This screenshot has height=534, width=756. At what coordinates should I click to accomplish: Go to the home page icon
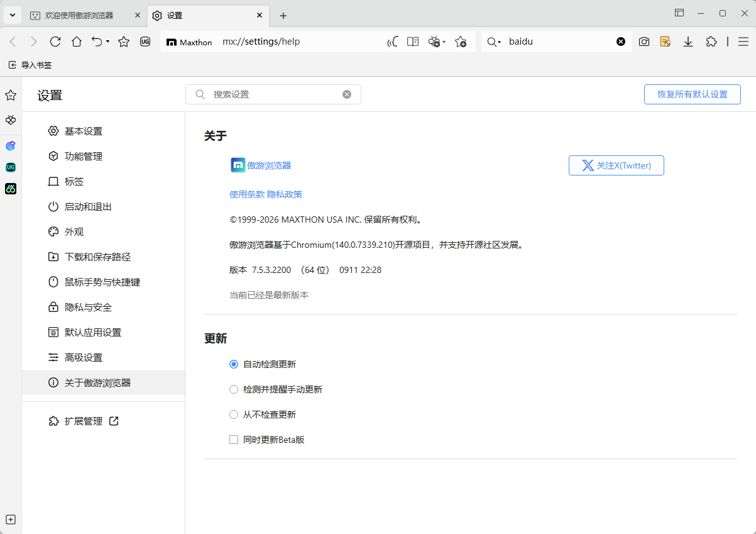pyautogui.click(x=77, y=42)
